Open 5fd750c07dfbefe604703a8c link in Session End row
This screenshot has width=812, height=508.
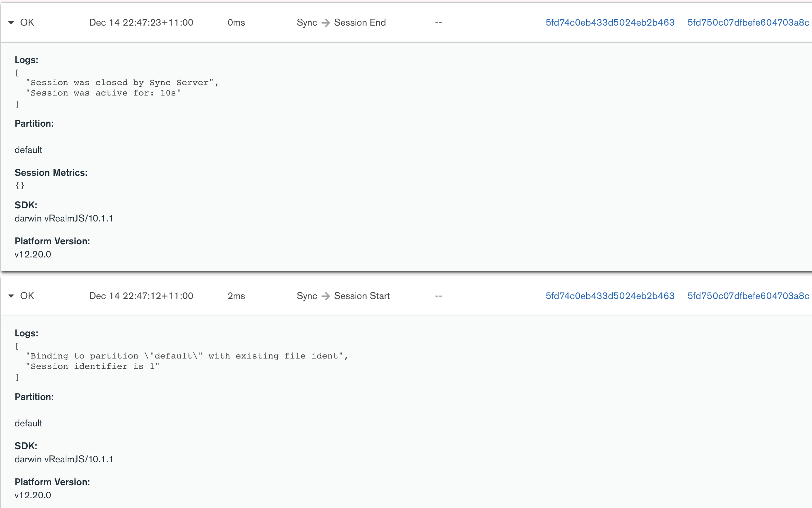pyautogui.click(x=748, y=23)
